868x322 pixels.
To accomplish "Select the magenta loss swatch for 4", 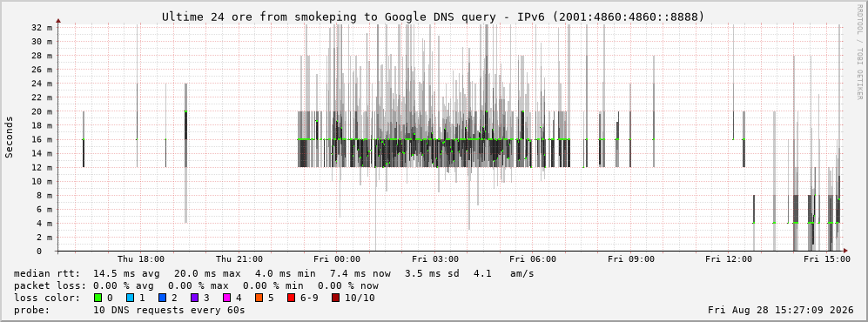I will tap(226, 299).
